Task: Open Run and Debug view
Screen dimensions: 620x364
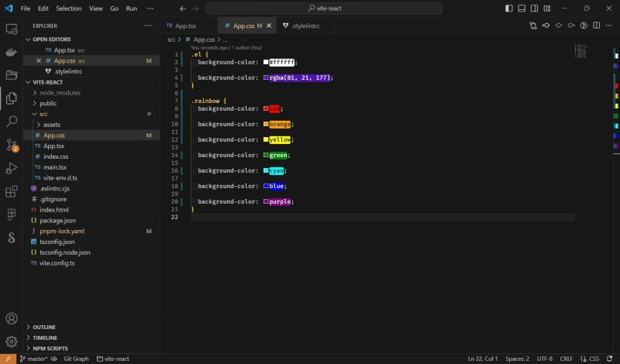Action: click(12, 168)
